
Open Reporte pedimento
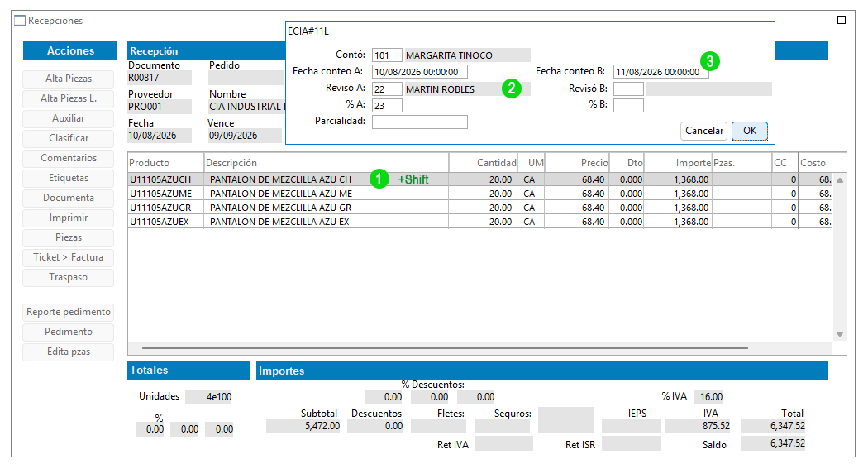pos(68,312)
